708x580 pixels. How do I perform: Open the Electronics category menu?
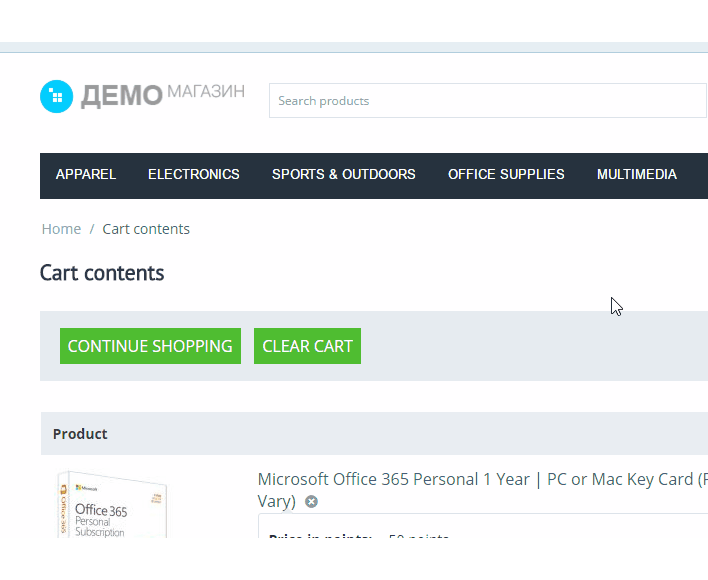pyautogui.click(x=194, y=174)
